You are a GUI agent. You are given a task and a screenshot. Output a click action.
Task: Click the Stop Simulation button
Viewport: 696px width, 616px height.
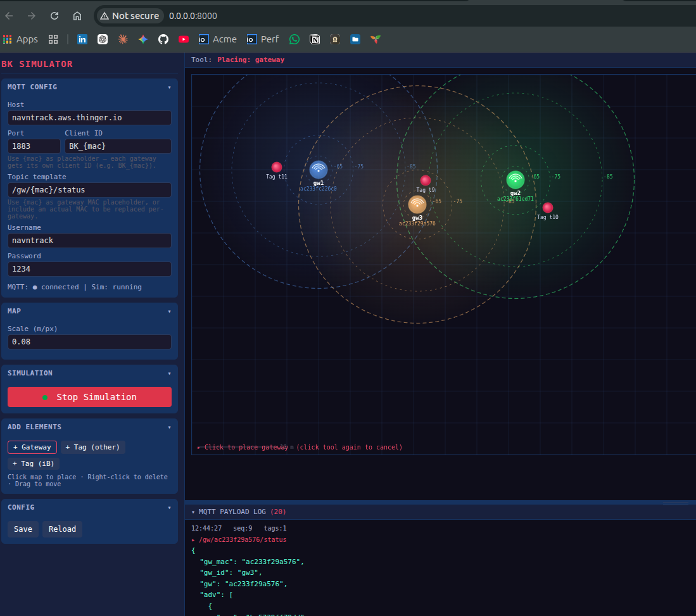click(x=90, y=397)
